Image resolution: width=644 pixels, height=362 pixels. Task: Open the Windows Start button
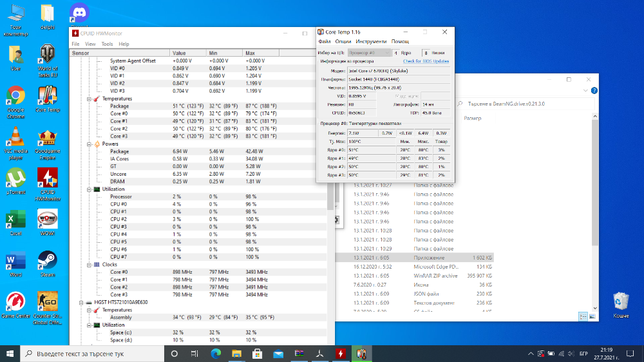pyautogui.click(x=10, y=354)
